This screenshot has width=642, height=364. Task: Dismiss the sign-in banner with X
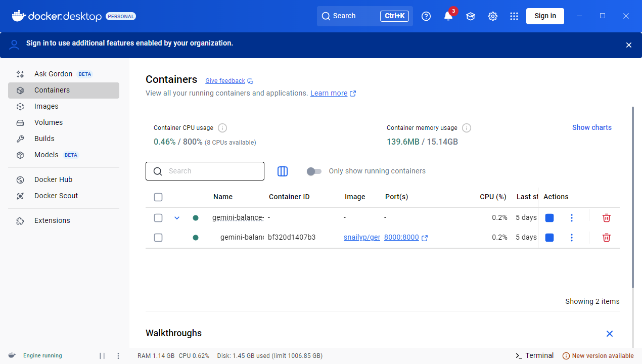point(629,45)
